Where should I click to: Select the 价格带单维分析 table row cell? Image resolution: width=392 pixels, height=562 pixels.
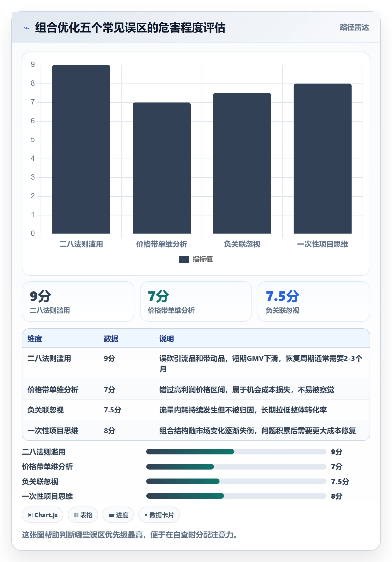[53, 390]
